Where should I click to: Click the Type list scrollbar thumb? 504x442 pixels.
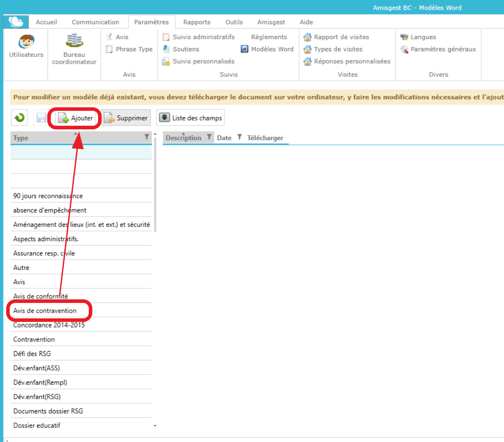pyautogui.click(x=155, y=184)
